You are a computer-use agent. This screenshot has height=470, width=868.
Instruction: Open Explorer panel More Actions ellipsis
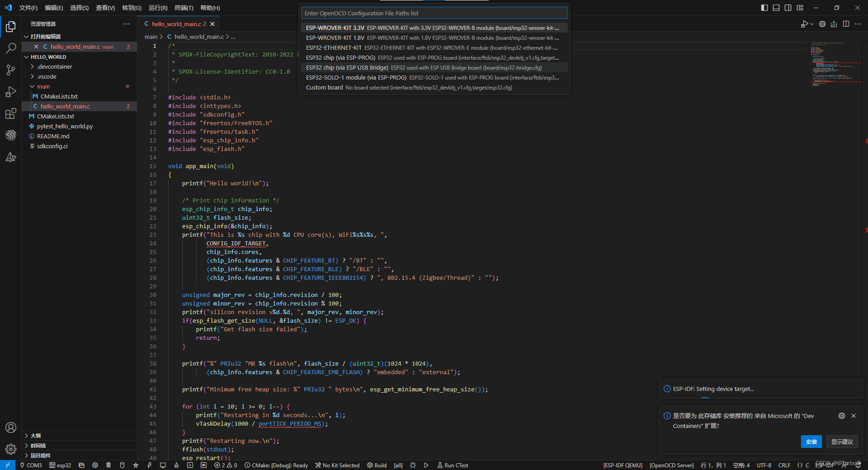click(x=127, y=24)
